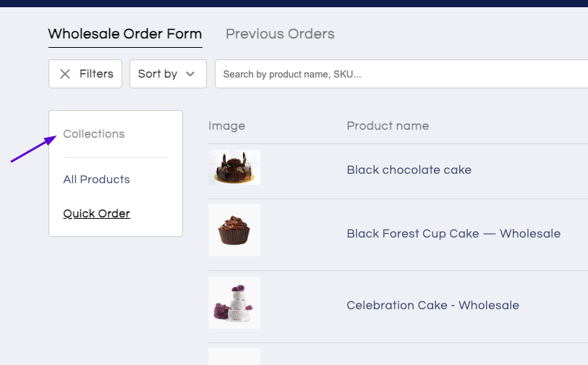This screenshot has width=588, height=365.
Task: Open Celebration Cake - Wholesale product
Action: pyautogui.click(x=433, y=306)
